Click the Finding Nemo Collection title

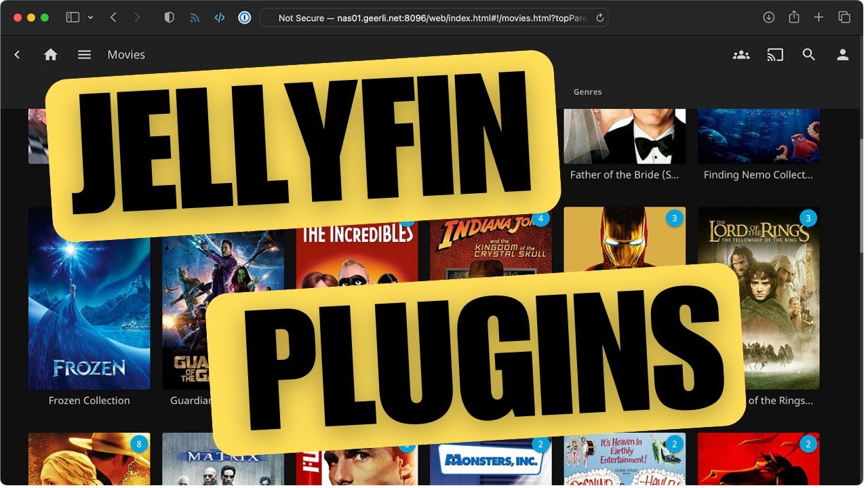(758, 175)
